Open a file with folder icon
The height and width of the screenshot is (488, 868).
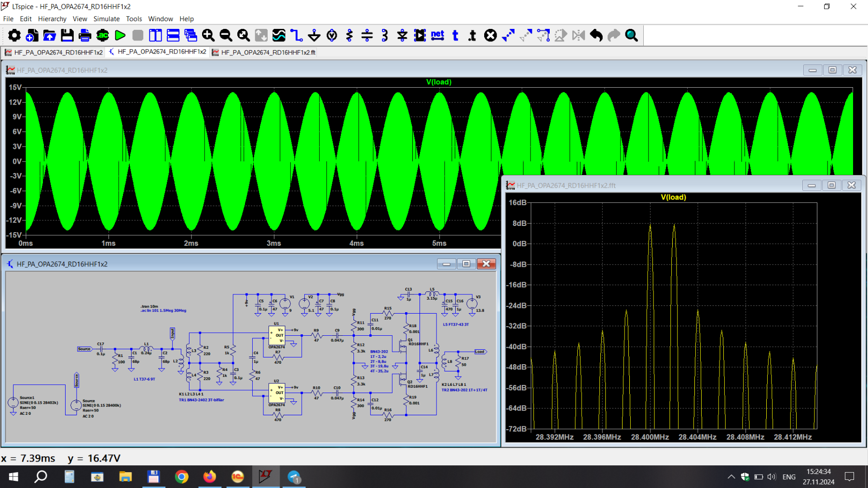pos(50,35)
